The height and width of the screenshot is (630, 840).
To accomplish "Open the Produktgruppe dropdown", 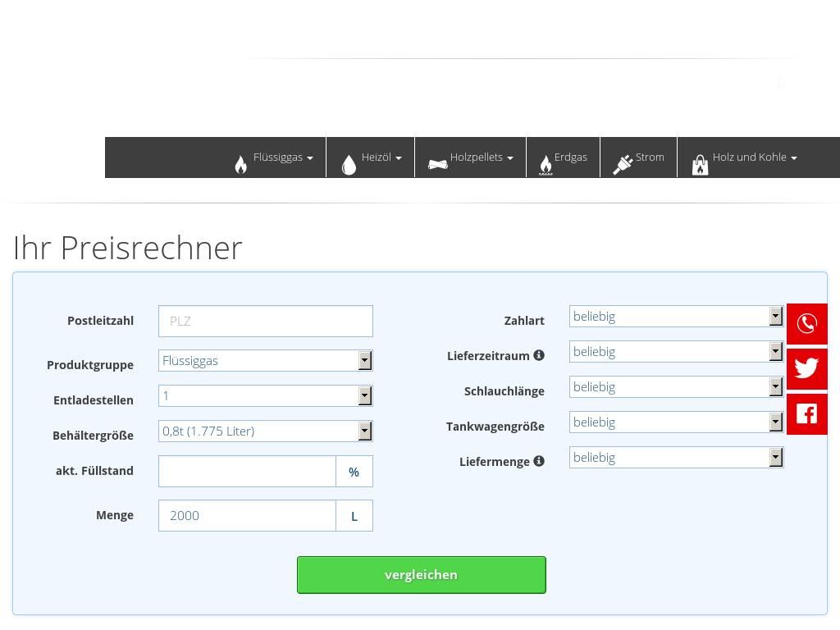I will [265, 361].
